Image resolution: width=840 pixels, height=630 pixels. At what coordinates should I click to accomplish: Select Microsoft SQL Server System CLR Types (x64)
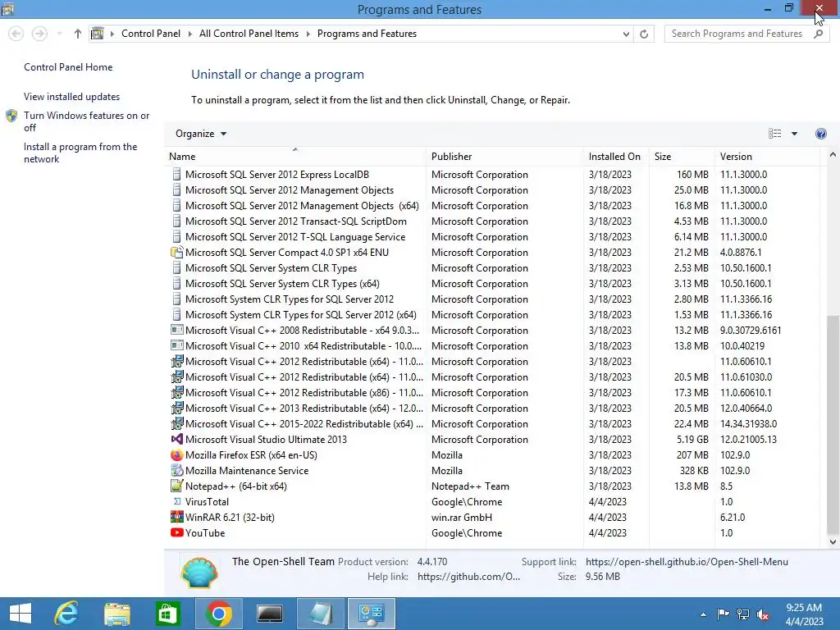click(492, 283)
